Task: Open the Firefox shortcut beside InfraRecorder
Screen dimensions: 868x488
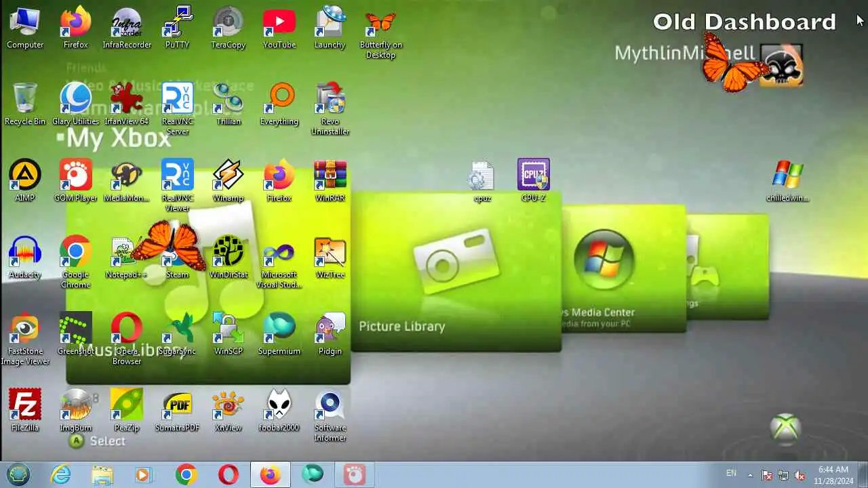Action: [76, 28]
